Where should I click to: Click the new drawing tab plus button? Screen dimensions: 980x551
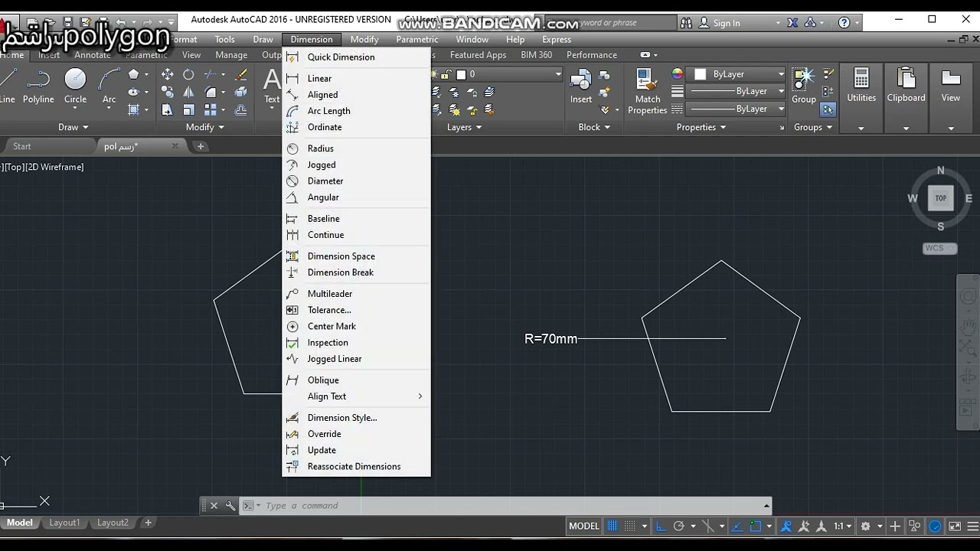point(201,146)
